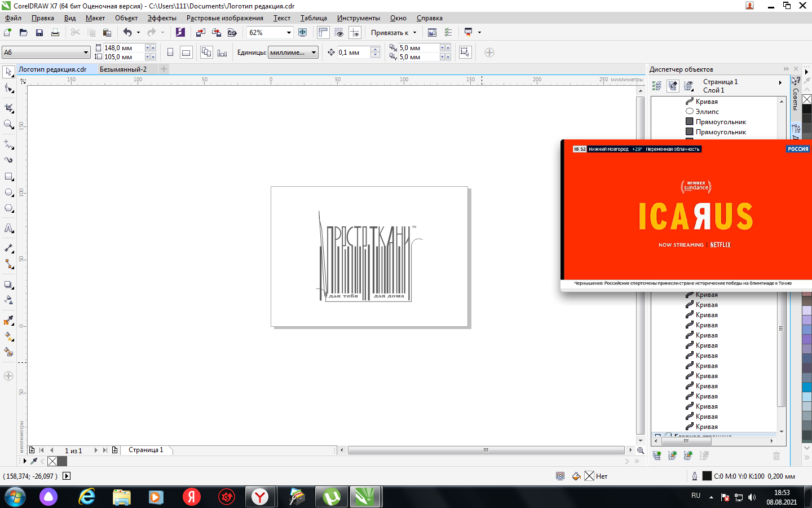Select the Pick tool in the toolbox
This screenshot has width=812, height=508.
[8, 72]
